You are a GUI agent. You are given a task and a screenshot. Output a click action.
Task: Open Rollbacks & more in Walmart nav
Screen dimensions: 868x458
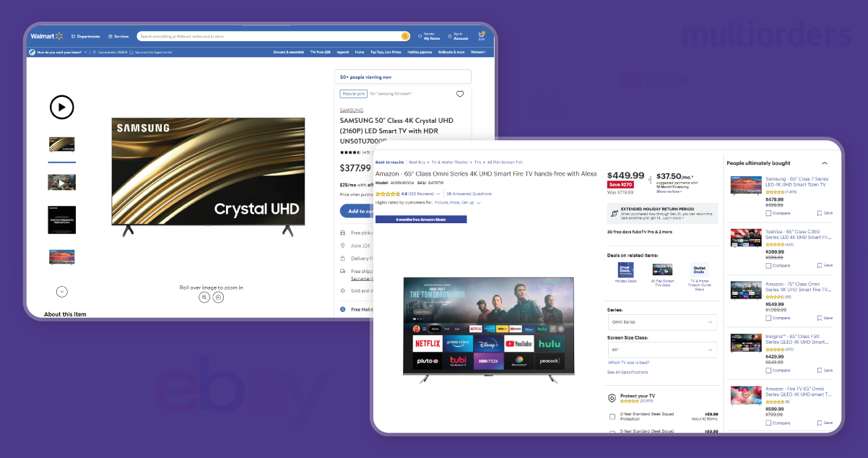(451, 52)
